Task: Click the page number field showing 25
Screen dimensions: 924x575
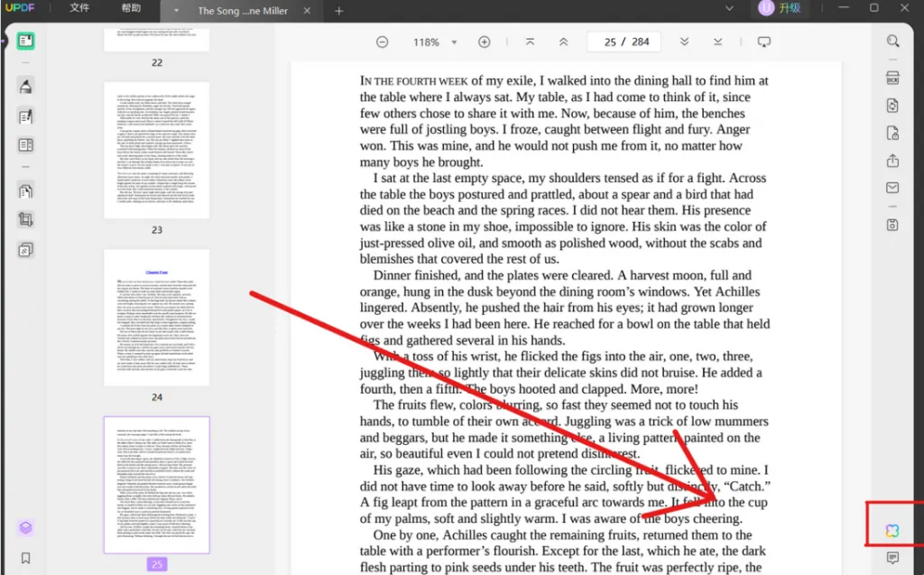Action: [610, 42]
